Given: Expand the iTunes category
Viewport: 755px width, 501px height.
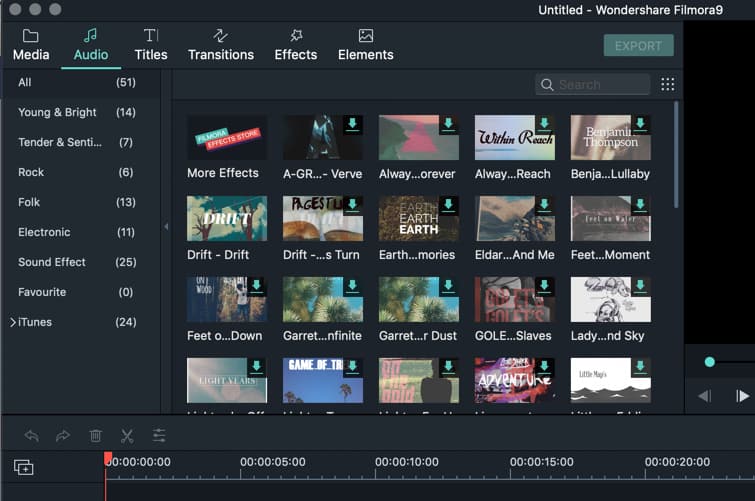Looking at the screenshot, I should coord(13,322).
